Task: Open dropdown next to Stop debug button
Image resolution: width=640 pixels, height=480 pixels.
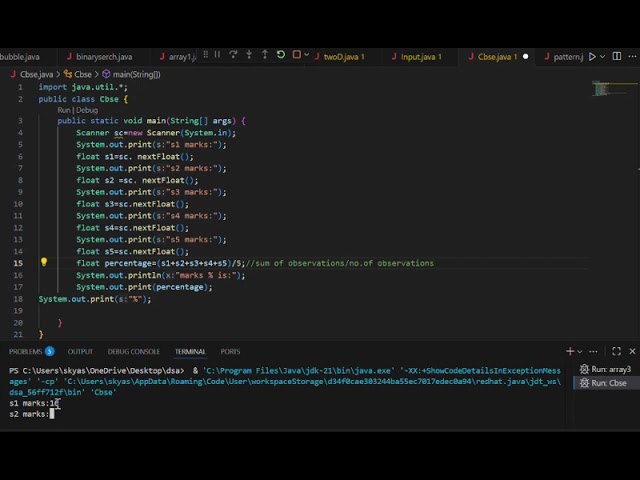Action: tap(306, 55)
